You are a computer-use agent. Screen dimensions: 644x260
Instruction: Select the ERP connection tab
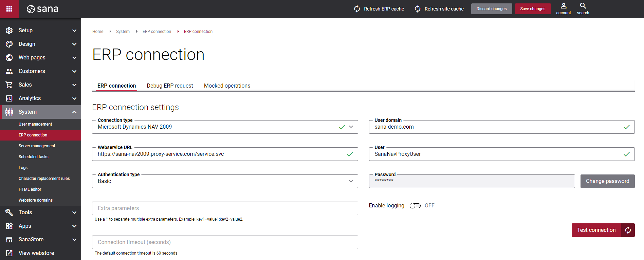(116, 86)
